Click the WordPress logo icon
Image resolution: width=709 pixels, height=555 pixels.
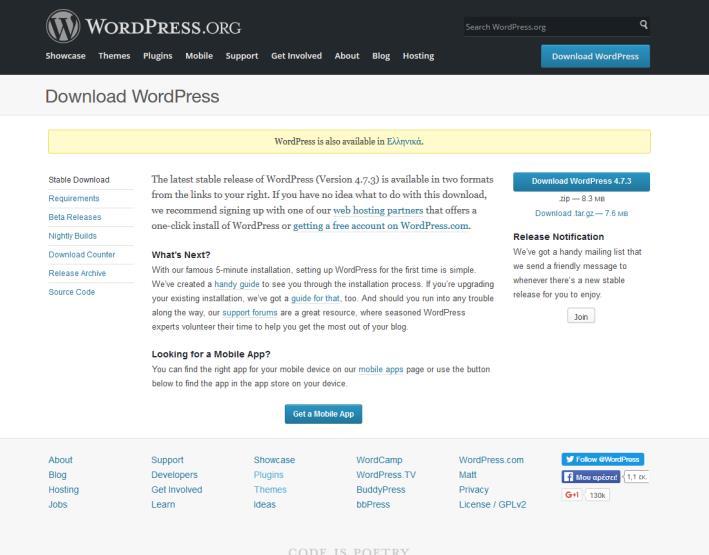tap(63, 26)
